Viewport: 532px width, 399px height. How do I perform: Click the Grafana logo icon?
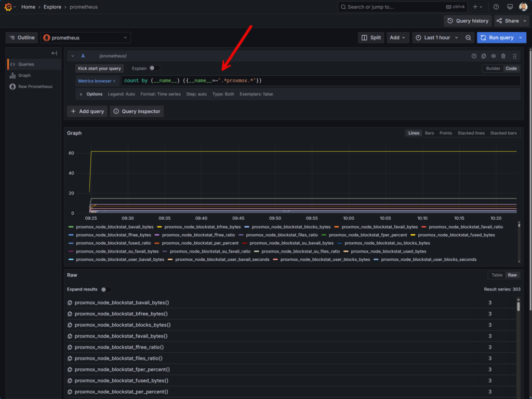coord(8,7)
